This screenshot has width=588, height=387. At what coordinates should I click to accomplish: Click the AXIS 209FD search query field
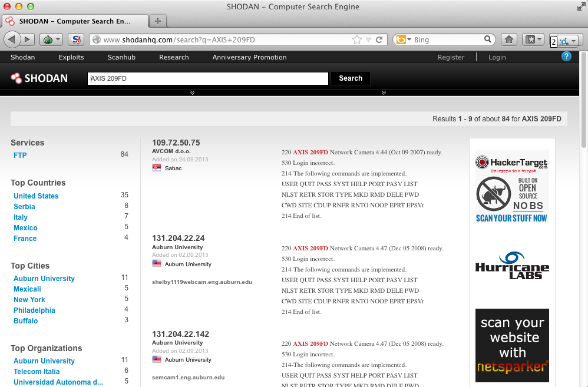[x=208, y=78]
